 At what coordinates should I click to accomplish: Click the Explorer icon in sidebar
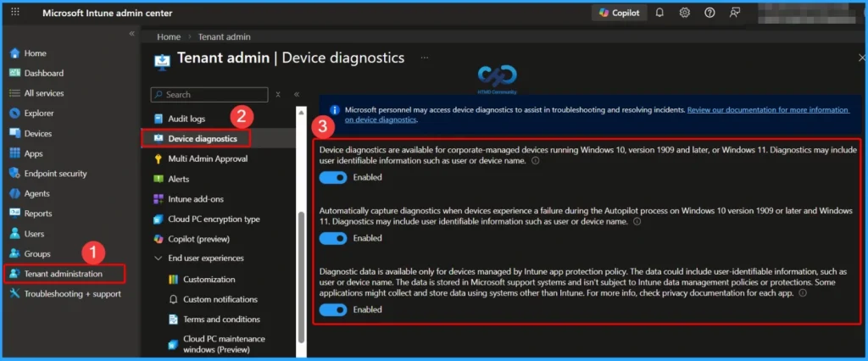point(15,114)
